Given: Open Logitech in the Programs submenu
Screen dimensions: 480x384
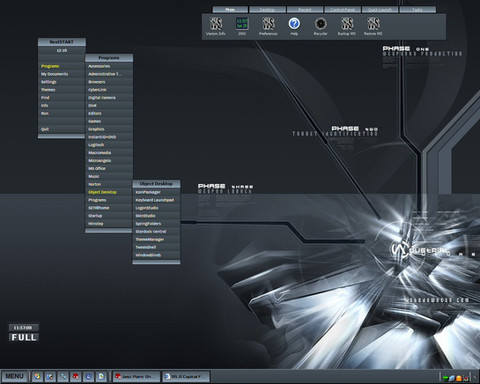Looking at the screenshot, I should pos(109,145).
